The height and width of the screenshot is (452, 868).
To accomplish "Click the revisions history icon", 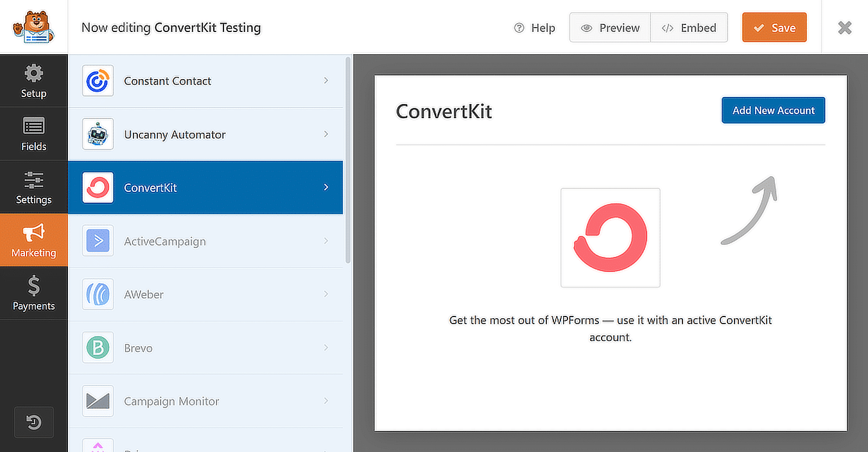I will coord(34,422).
